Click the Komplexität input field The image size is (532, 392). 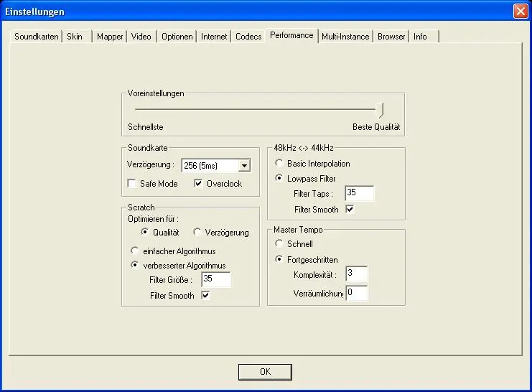(356, 274)
